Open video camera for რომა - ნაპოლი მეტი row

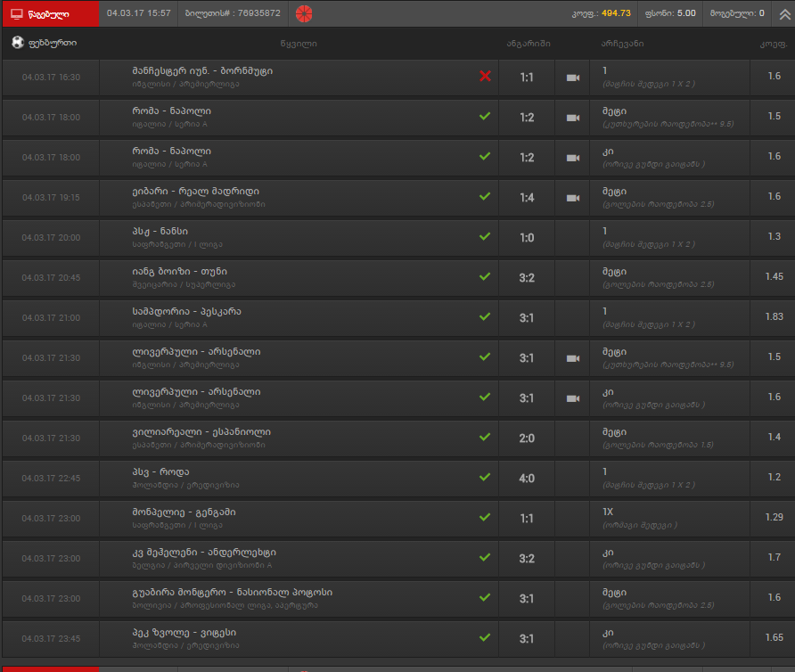(573, 118)
